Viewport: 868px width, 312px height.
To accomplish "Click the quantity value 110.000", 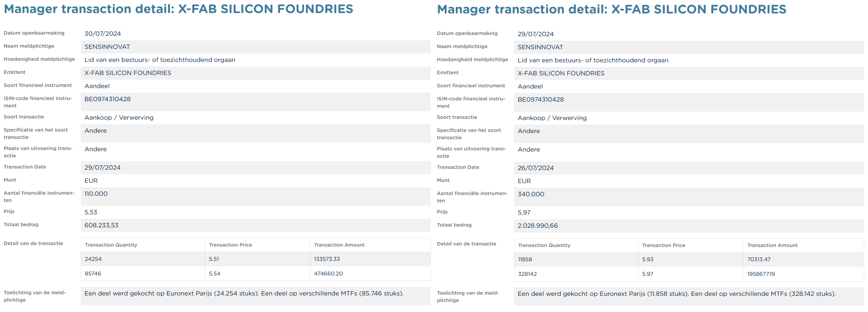I will 96,194.
